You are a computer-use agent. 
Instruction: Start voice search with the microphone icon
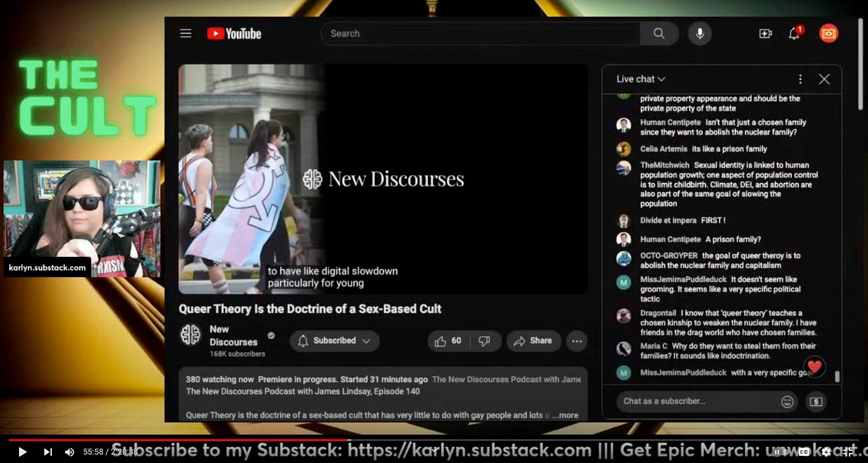pos(700,33)
